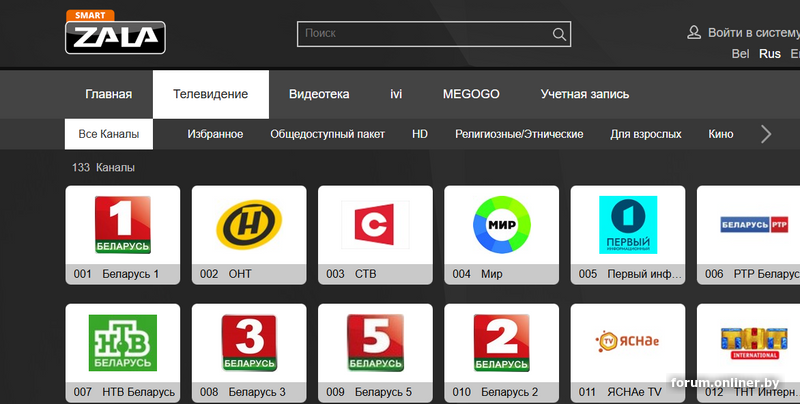Screen dimensions: 800x404
Task: Click the '007 НТВ Беларусь' label
Action: pos(124,392)
